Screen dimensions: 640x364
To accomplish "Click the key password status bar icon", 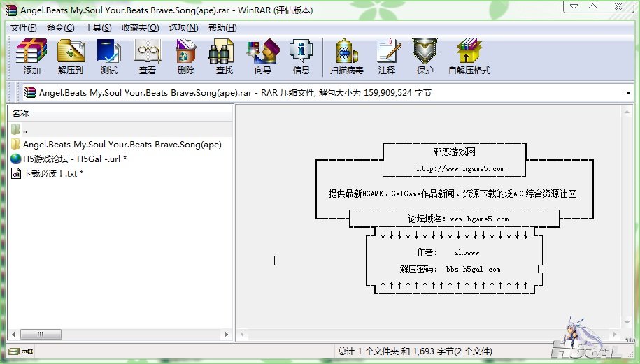I will click(x=27, y=351).
